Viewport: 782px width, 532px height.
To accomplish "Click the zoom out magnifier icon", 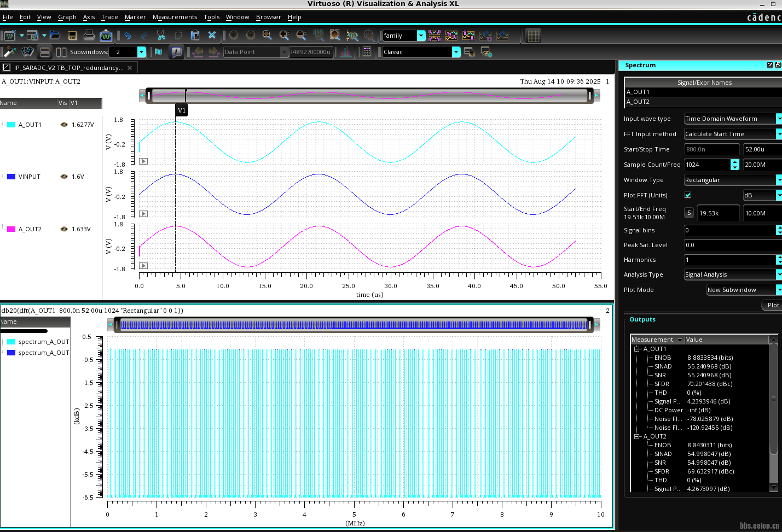I will [x=301, y=36].
